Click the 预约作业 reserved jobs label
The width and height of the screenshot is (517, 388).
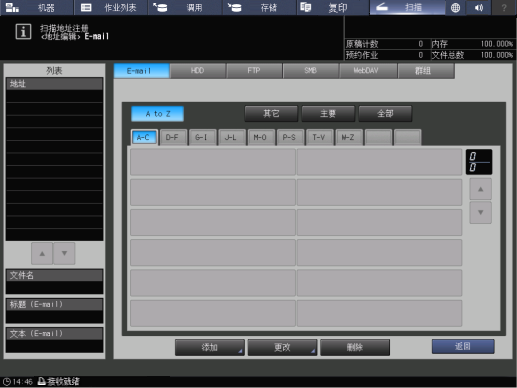click(362, 55)
